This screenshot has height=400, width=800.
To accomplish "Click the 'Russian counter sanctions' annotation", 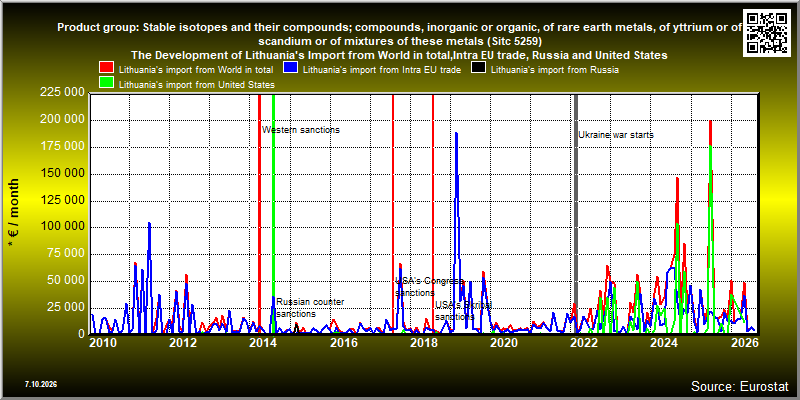I will coord(310,308).
